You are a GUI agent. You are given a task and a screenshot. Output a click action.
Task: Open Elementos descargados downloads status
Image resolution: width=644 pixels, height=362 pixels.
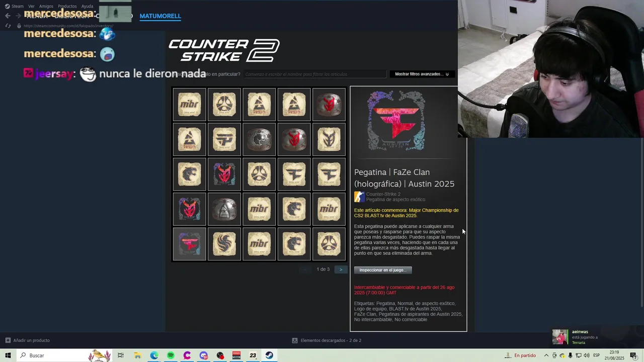pos(327,340)
